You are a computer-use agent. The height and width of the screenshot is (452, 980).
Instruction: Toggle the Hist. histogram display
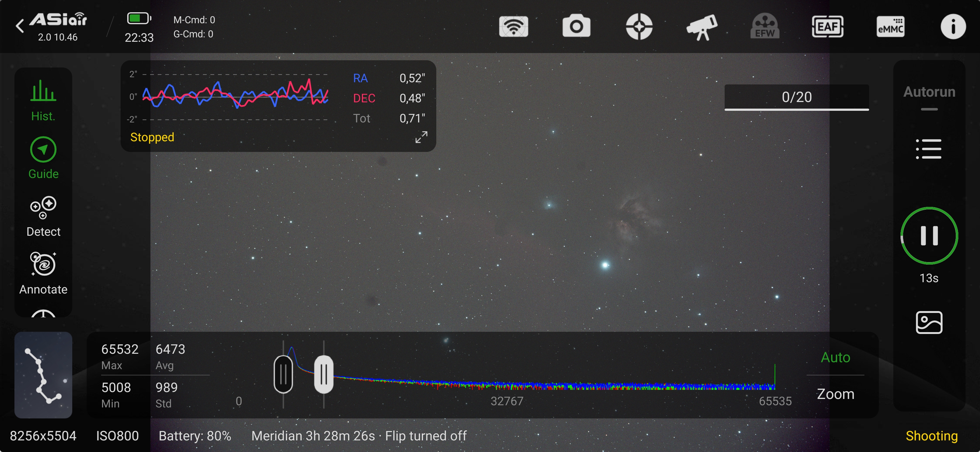point(43,100)
